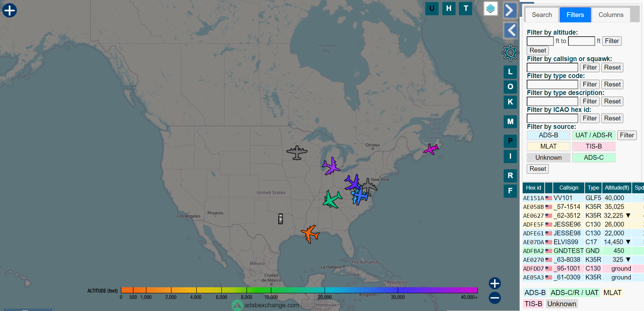Sort table by Hex id column

(x=533, y=188)
